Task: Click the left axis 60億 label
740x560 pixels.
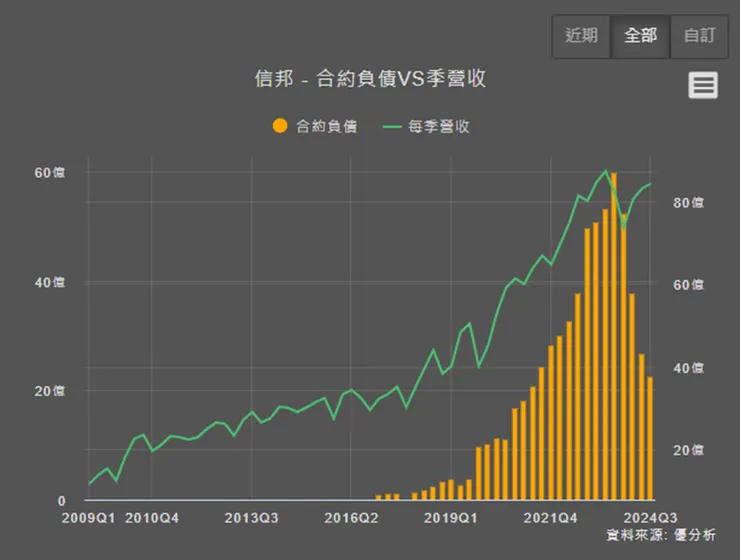Action: pos(50,173)
